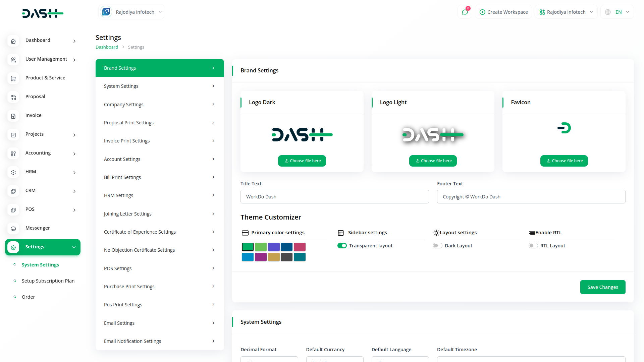644x362 pixels.
Task: Click the Save Changes button
Action: coord(602,287)
